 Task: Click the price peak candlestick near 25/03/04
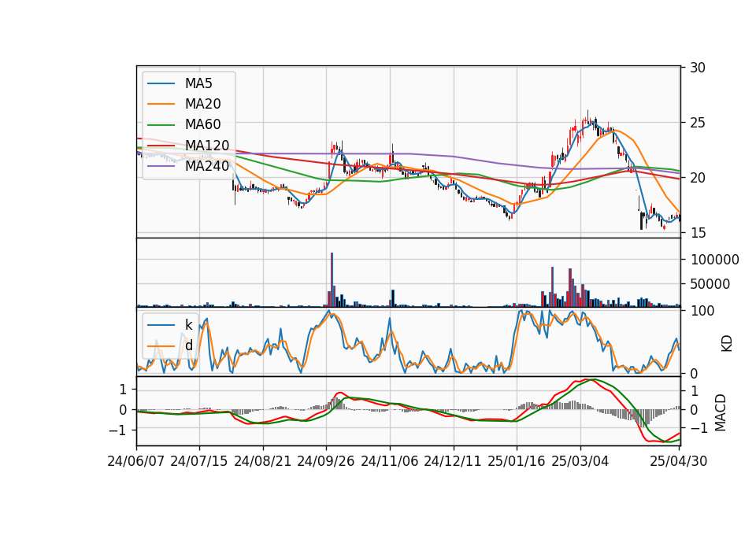point(587,117)
